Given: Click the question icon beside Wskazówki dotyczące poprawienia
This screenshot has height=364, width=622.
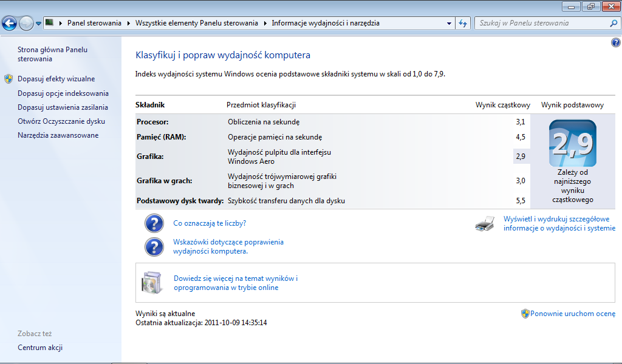Looking at the screenshot, I should (x=154, y=247).
